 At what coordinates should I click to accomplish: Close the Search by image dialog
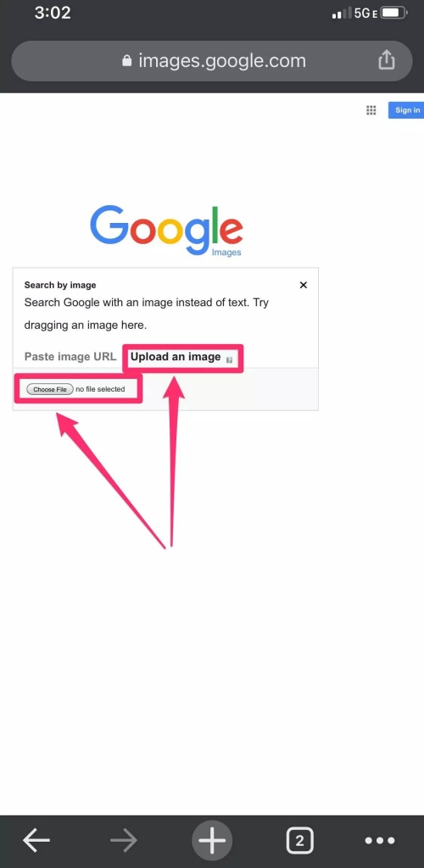(303, 285)
